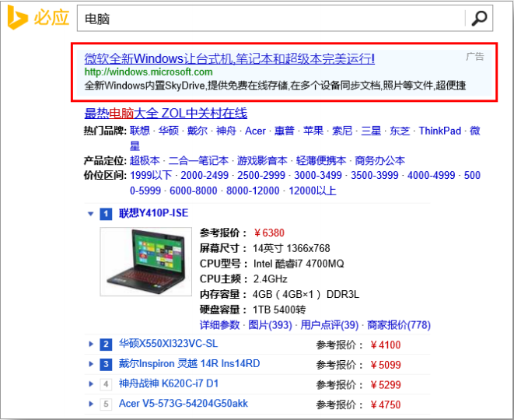Open Acer V5-573G-54204G50akk link
Screen dimensions: 514x420
[184, 404]
